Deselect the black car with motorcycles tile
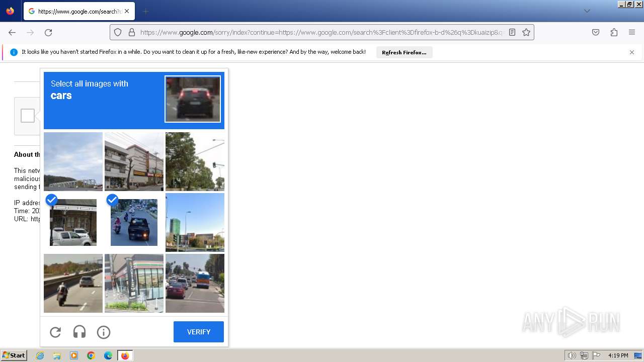644x362 pixels. pyautogui.click(x=134, y=222)
